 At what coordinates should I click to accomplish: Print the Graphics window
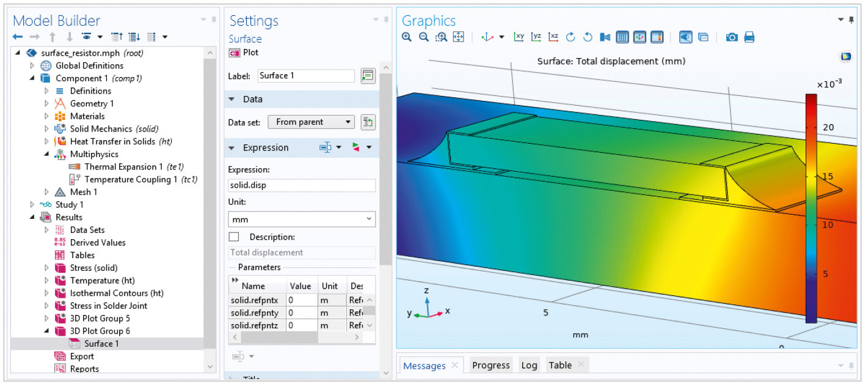tap(749, 37)
